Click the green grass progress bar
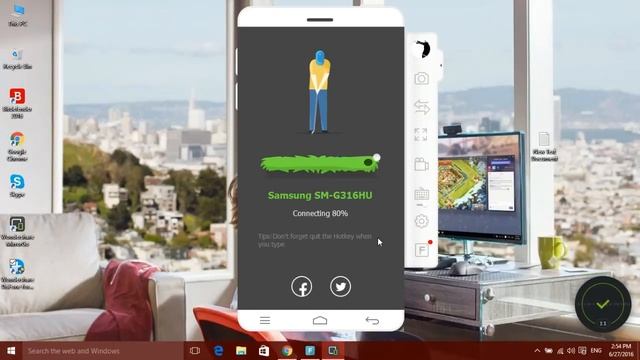 click(x=320, y=163)
